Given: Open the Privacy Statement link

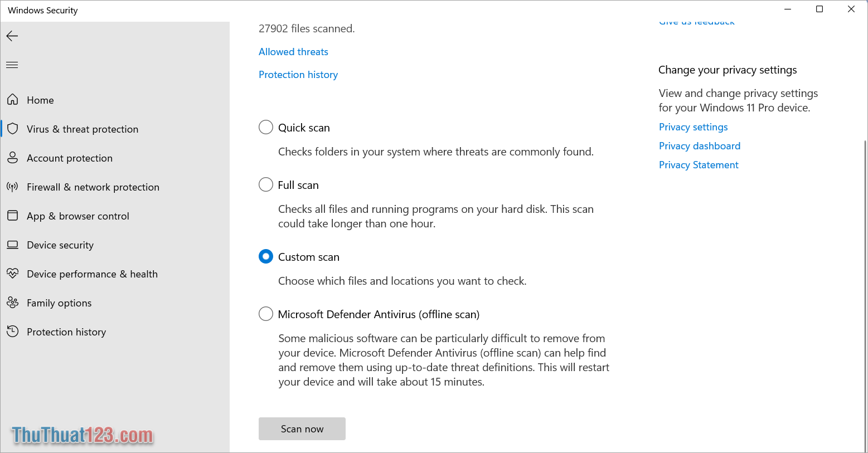Looking at the screenshot, I should click(699, 165).
